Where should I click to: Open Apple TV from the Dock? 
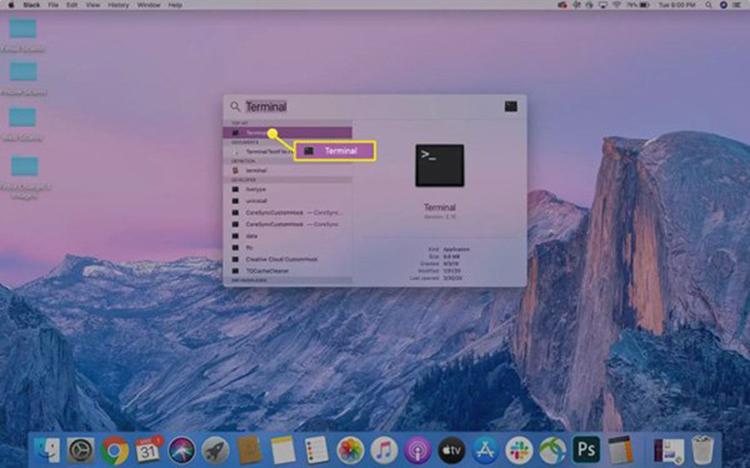pyautogui.click(x=452, y=450)
